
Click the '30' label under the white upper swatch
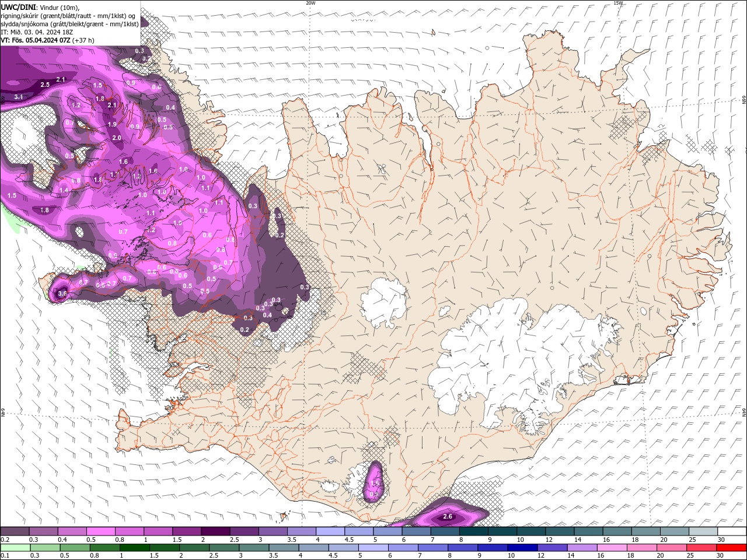pyautogui.click(x=721, y=540)
